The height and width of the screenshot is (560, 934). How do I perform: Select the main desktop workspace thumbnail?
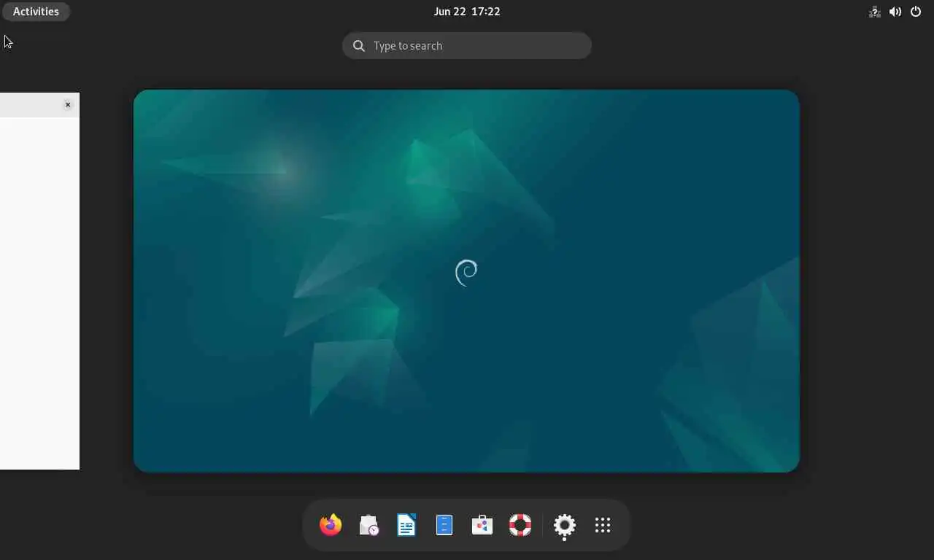pyautogui.click(x=466, y=281)
